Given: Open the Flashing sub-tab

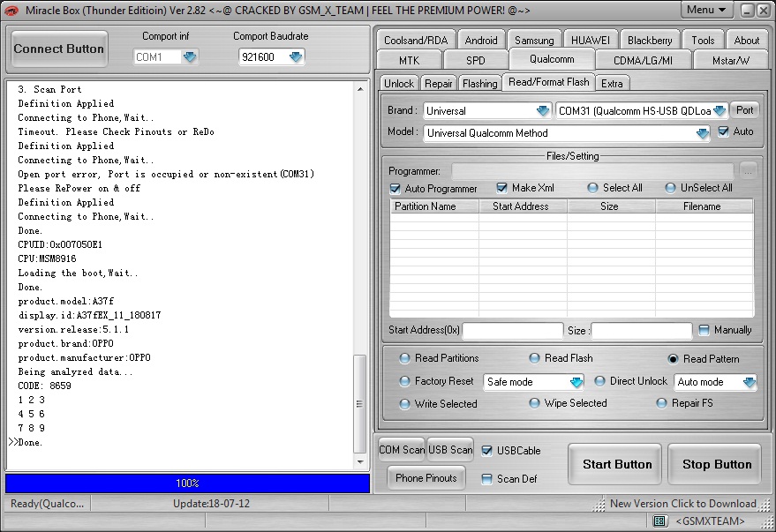Looking at the screenshot, I should click(480, 84).
